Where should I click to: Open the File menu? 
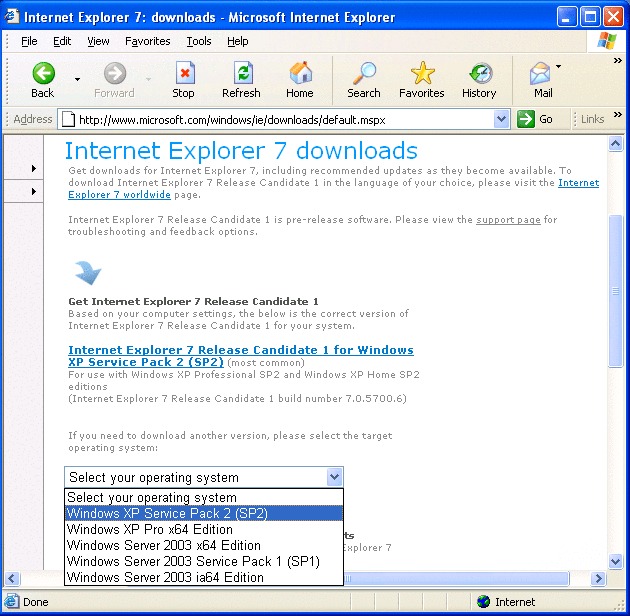29,41
